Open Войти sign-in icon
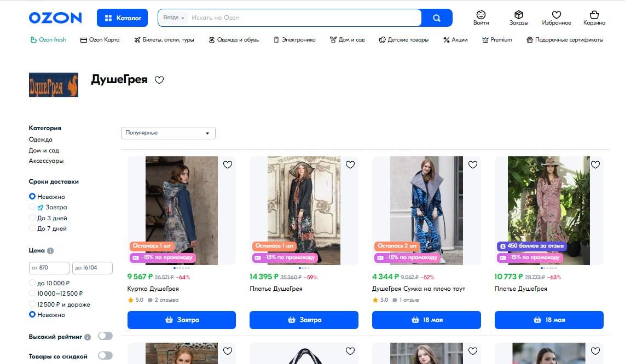Screen dimensions: 625x364 (x=481, y=18)
